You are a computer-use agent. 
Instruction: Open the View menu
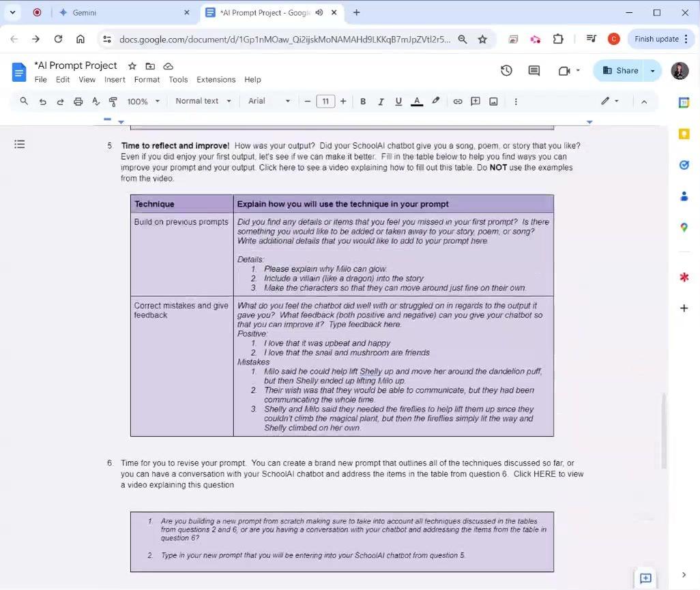(87, 79)
